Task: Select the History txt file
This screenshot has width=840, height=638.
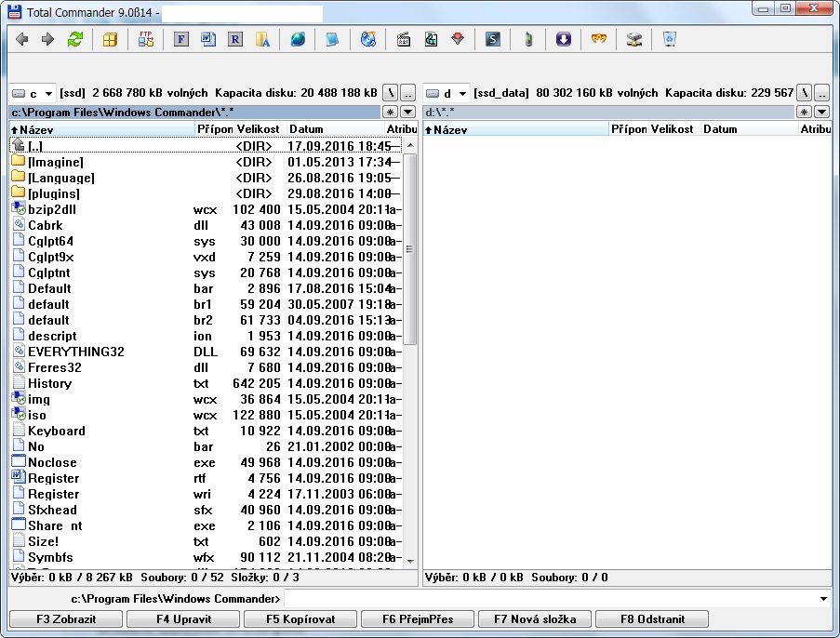Action: tap(206, 383)
